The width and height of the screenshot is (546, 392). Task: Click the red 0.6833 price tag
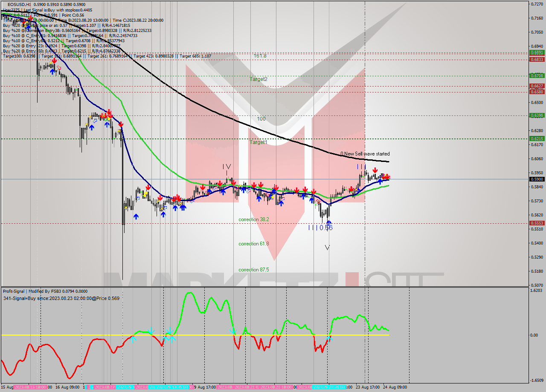point(537,60)
